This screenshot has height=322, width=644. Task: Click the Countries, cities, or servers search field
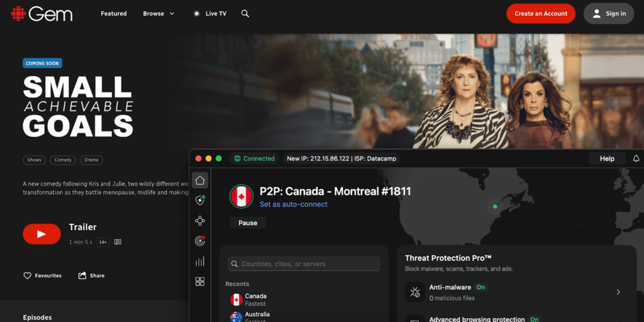click(304, 264)
